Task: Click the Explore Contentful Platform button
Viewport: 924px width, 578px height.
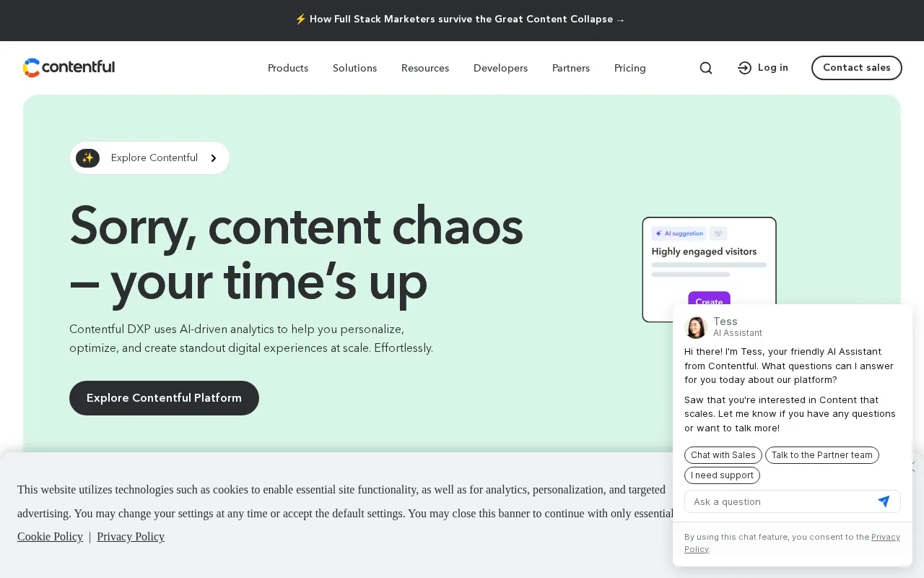Action: [x=164, y=398]
